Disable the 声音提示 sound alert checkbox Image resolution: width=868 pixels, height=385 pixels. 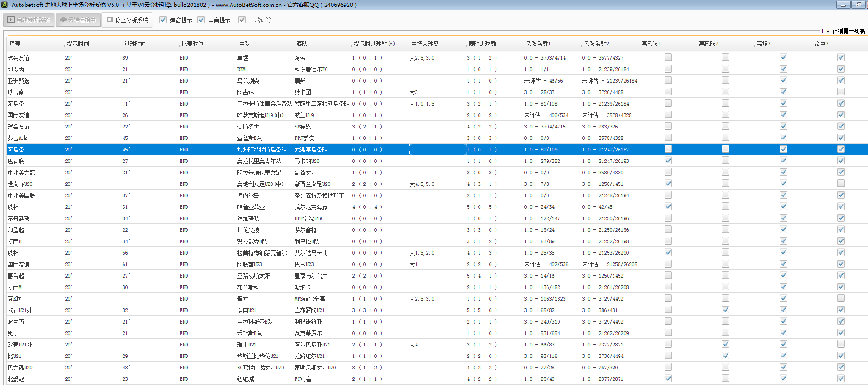coord(201,20)
